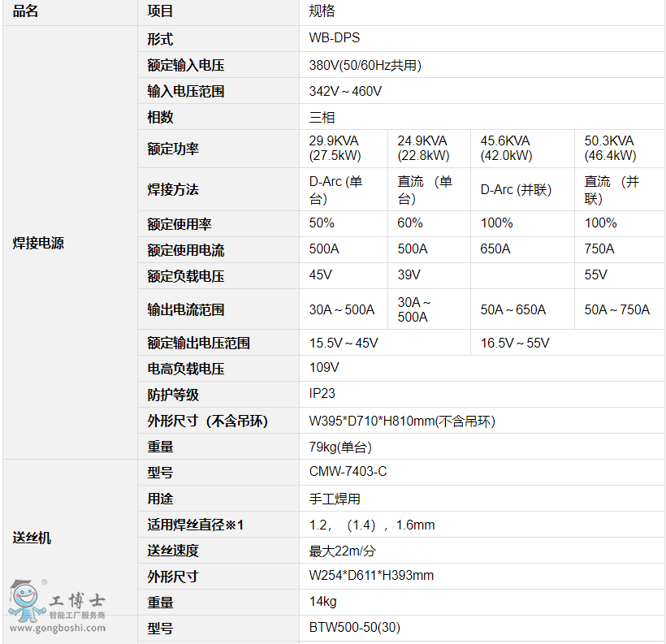Select the D-Arc (并联) welding method cell
Image resolution: width=666 pixels, height=644 pixels.
[516, 189]
